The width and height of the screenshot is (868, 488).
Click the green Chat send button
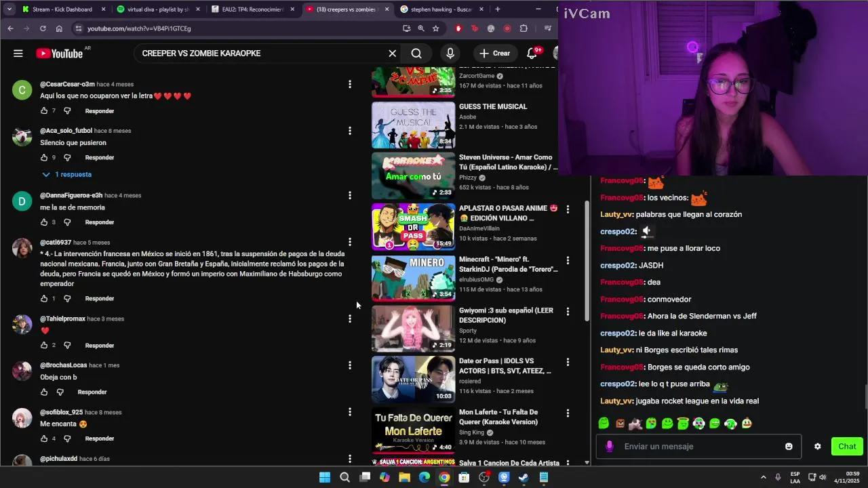(x=847, y=446)
